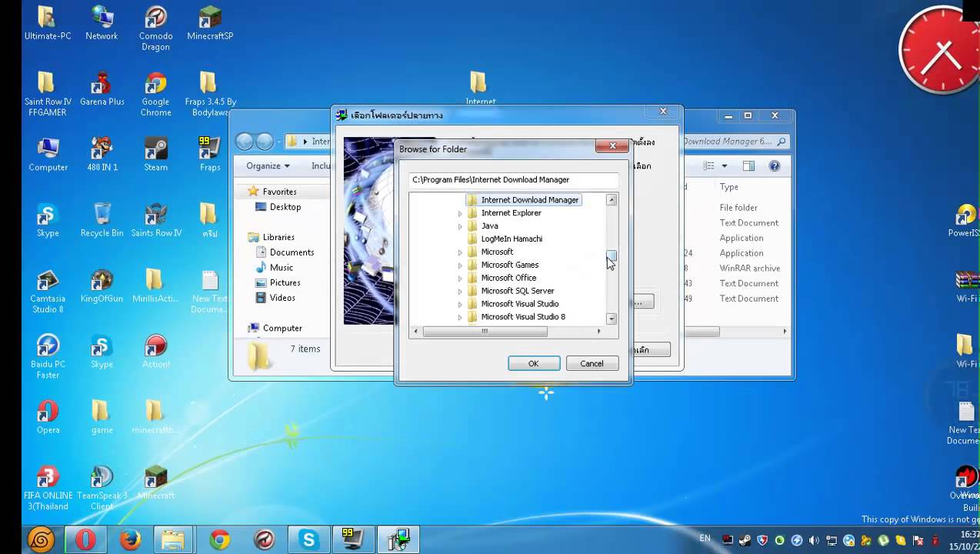The height and width of the screenshot is (554, 980).
Task: Click the EN language indicator in taskbar
Action: [705, 537]
